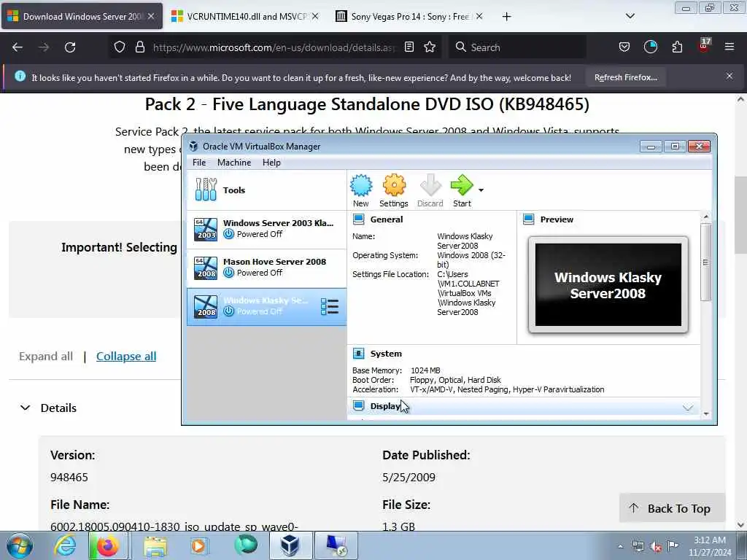Open Help menu in VirtualBox Manager

(271, 163)
